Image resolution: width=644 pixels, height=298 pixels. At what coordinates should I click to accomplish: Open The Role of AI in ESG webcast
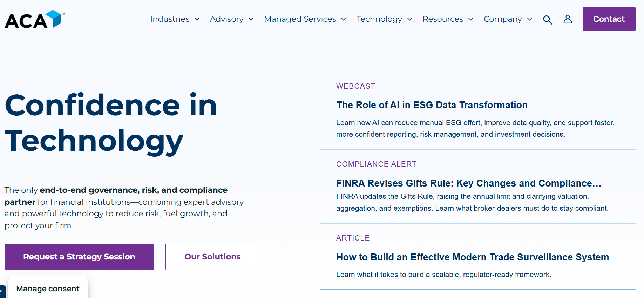pos(432,105)
